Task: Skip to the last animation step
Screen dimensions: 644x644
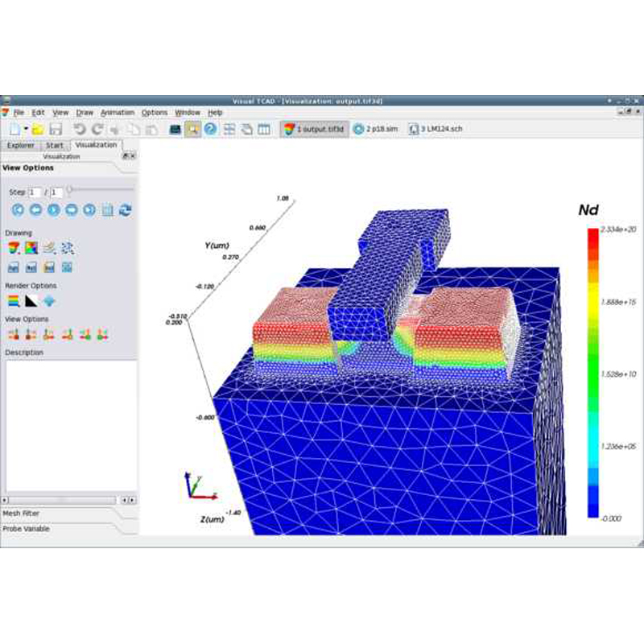Action: (89, 210)
